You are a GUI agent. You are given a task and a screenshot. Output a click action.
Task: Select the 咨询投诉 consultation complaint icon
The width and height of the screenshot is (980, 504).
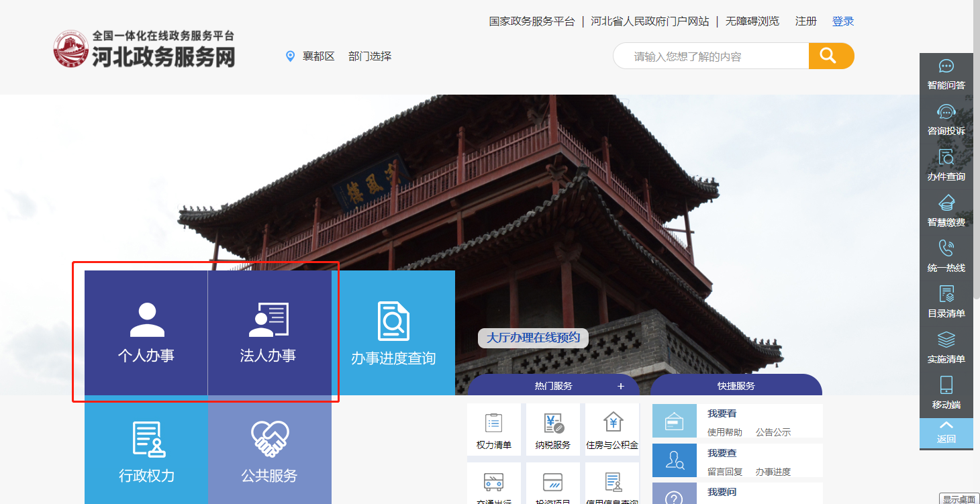point(946,119)
